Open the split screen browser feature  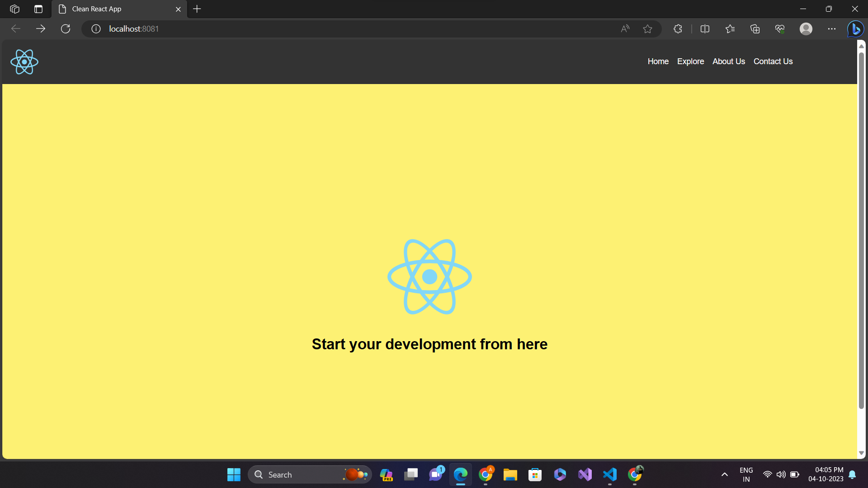pyautogui.click(x=705, y=28)
